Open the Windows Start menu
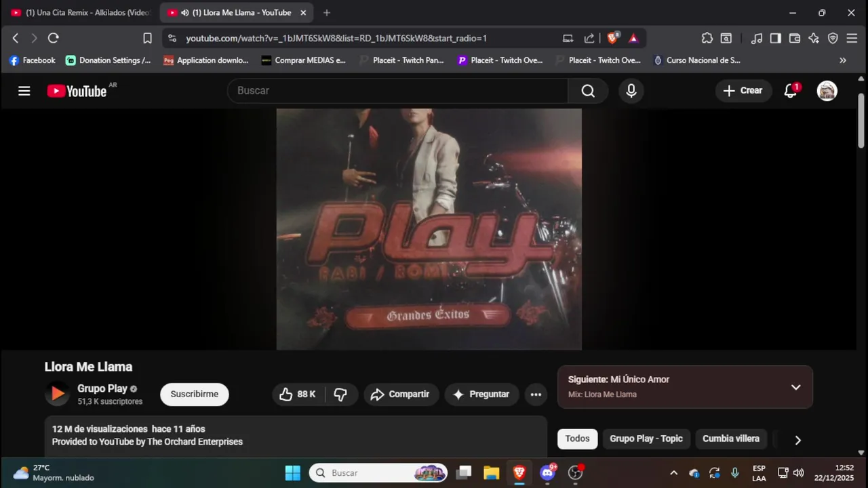 click(292, 473)
